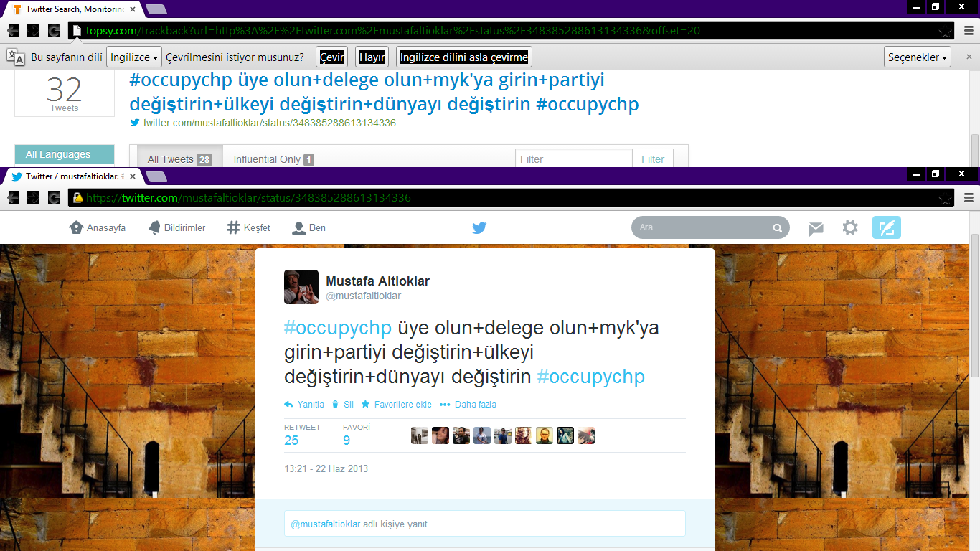The width and height of the screenshot is (980, 551).
Task: Go back in the Twitter browser window
Action: tap(13, 198)
